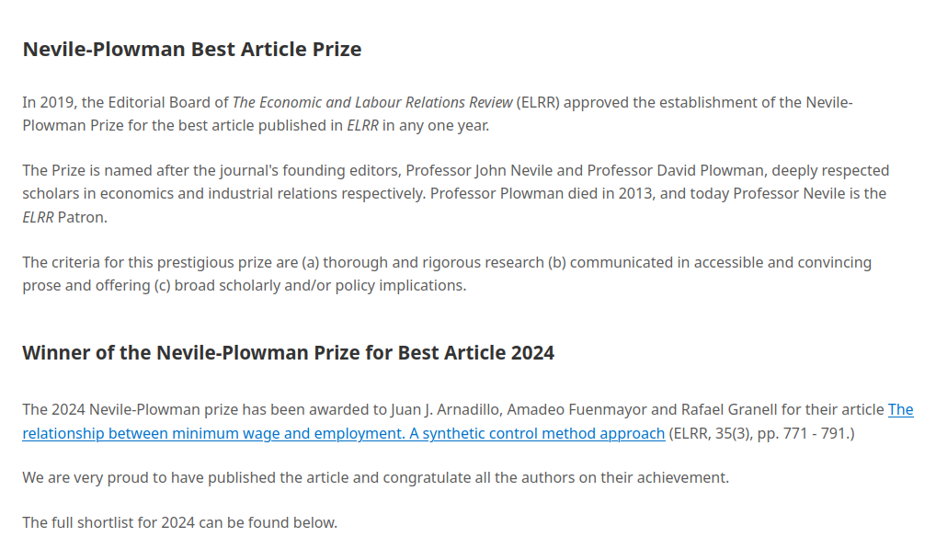Click the sentence 'We are very proud to have published'
936x560 pixels.
[x=375, y=478]
